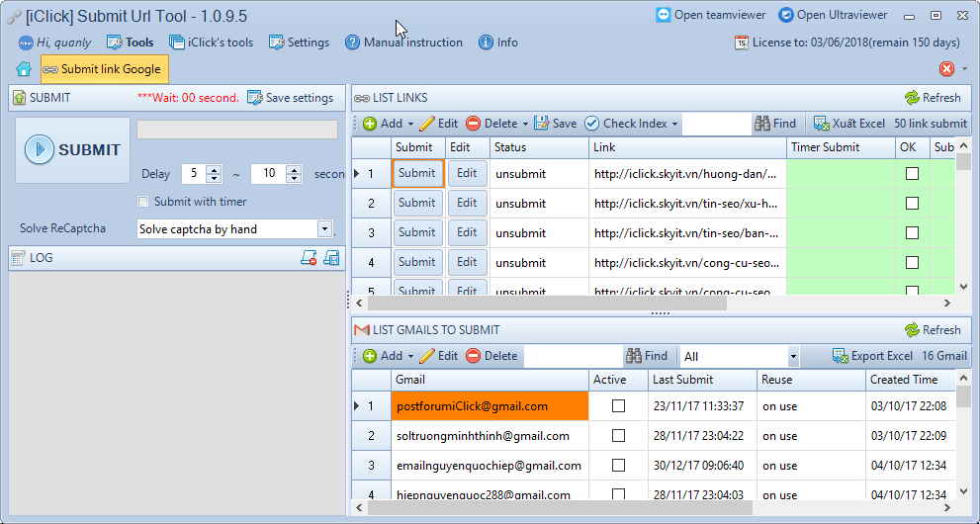Viewport: 980px width, 524px height.
Task: Toggle Active for postforumiClick@gmail.com
Action: pos(619,406)
